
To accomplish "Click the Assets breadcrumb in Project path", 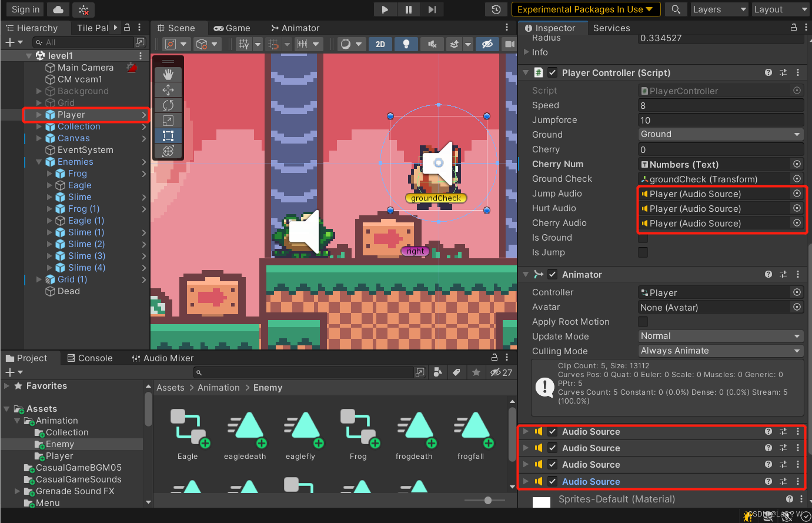I will pyautogui.click(x=171, y=387).
